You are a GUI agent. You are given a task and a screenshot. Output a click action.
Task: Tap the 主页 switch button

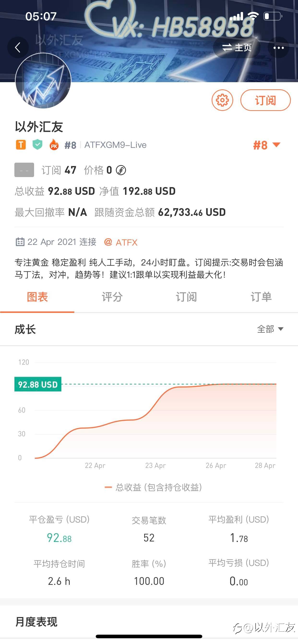click(236, 47)
